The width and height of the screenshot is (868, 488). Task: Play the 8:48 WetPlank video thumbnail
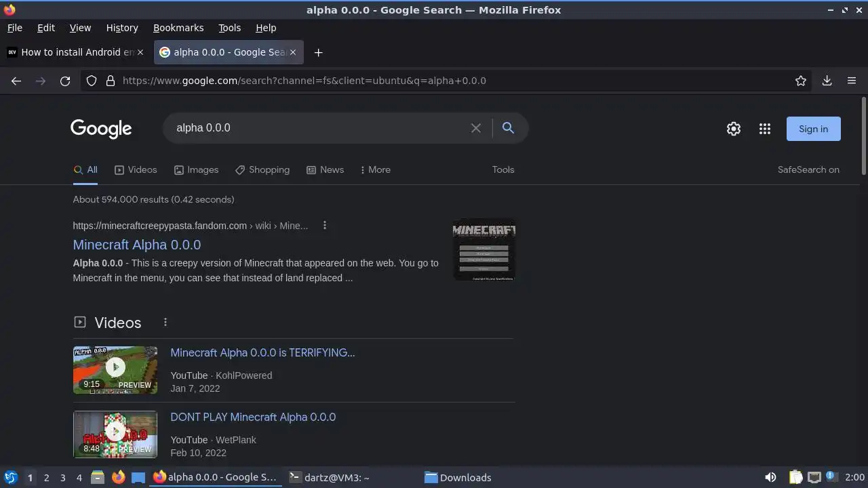(x=115, y=434)
